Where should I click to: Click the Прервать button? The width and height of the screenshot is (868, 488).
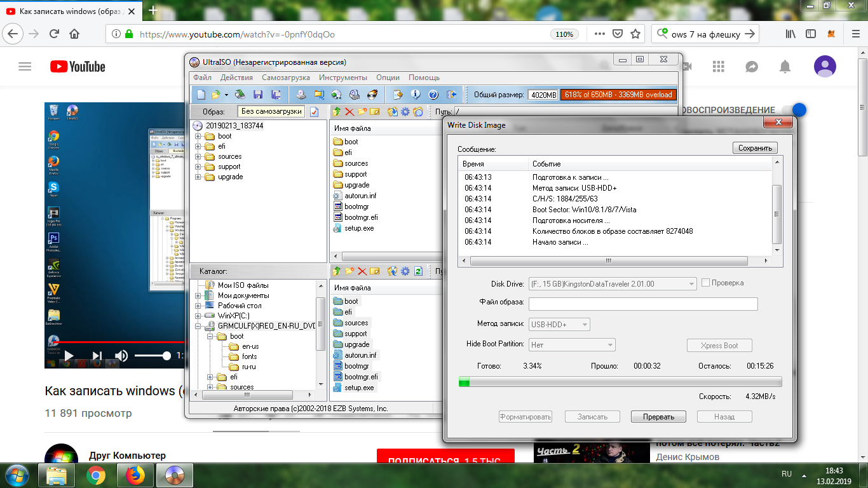(658, 417)
